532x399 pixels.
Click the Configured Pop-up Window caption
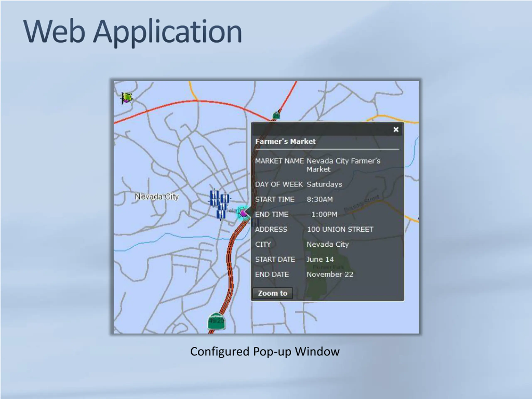265,352
